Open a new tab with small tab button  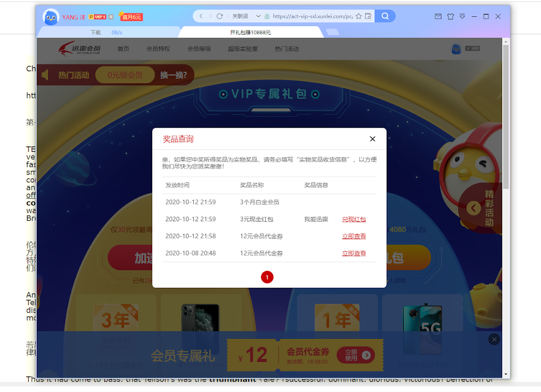click(333, 32)
